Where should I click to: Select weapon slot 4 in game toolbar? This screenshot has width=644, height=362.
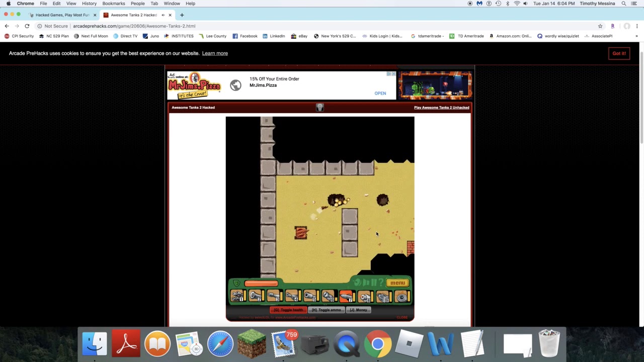293,296
